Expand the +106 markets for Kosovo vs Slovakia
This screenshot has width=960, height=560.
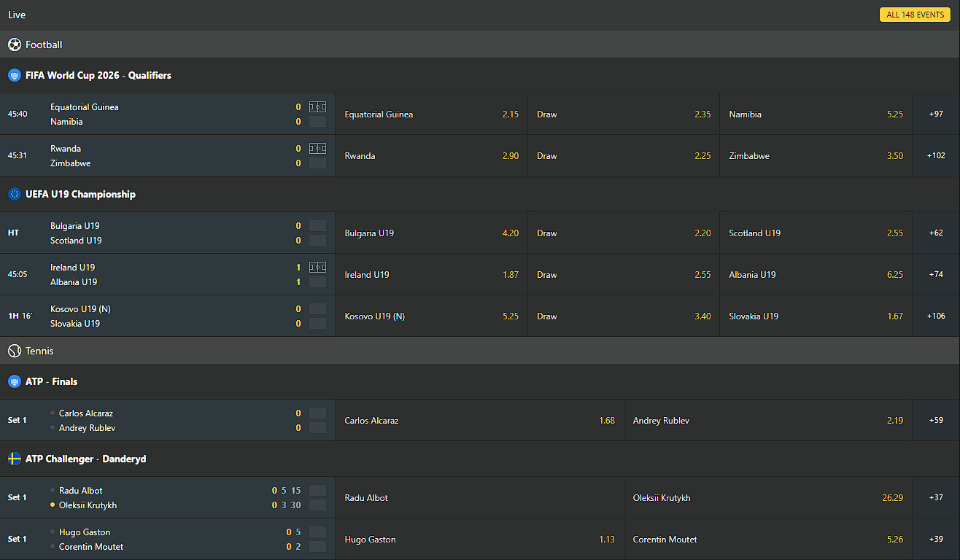(936, 316)
